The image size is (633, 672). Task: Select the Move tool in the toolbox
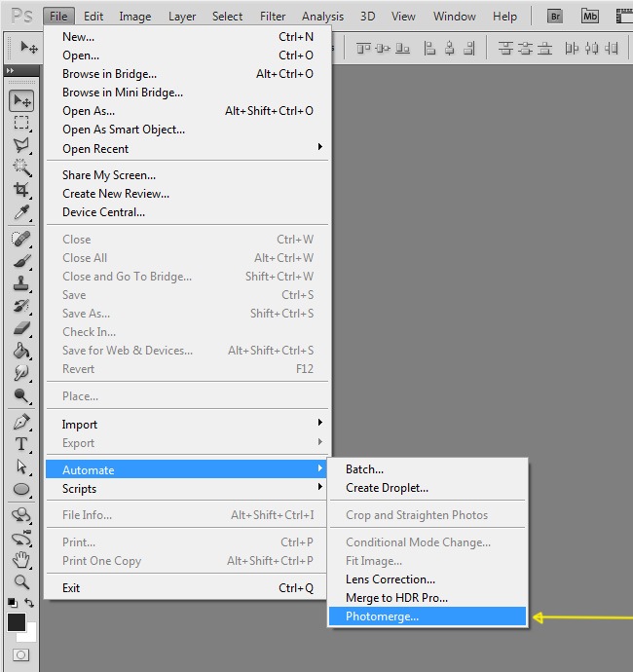coord(21,101)
